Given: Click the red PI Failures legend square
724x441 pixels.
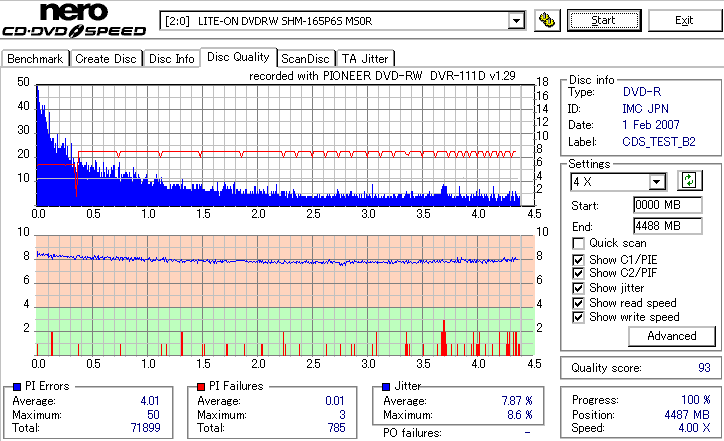Looking at the screenshot, I should pyautogui.click(x=201, y=387).
